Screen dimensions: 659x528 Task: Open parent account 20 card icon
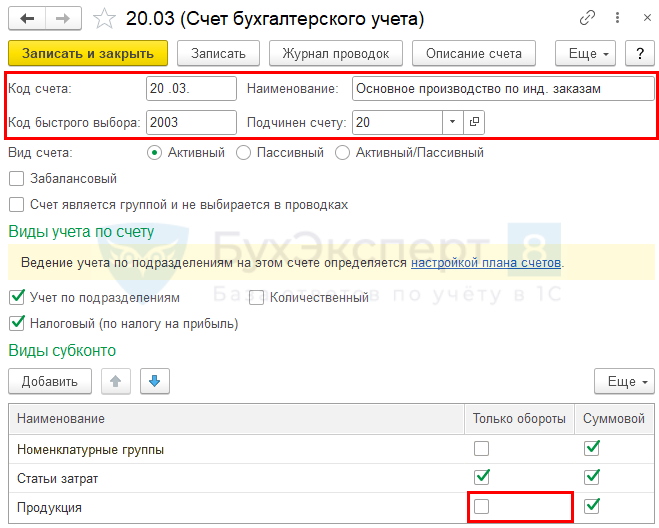[x=474, y=122]
